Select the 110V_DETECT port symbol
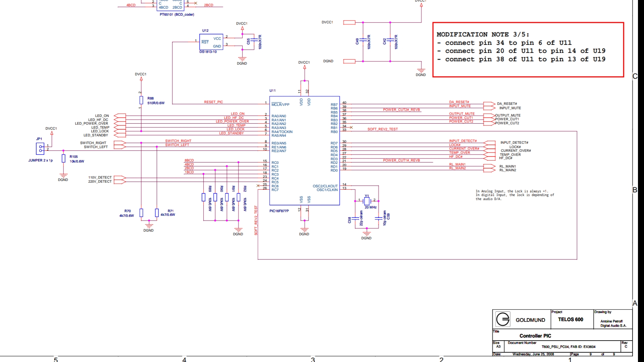The image size is (644, 362). point(120,178)
